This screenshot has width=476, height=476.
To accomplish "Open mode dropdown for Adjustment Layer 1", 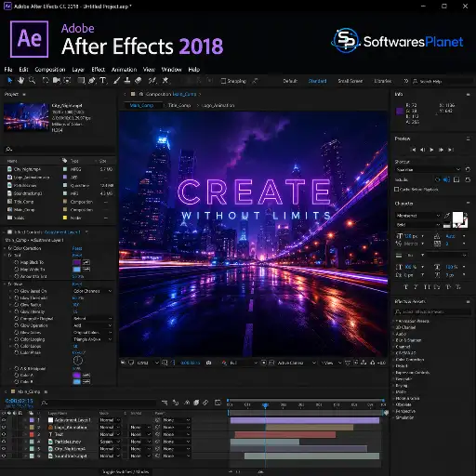I will click(110, 420).
